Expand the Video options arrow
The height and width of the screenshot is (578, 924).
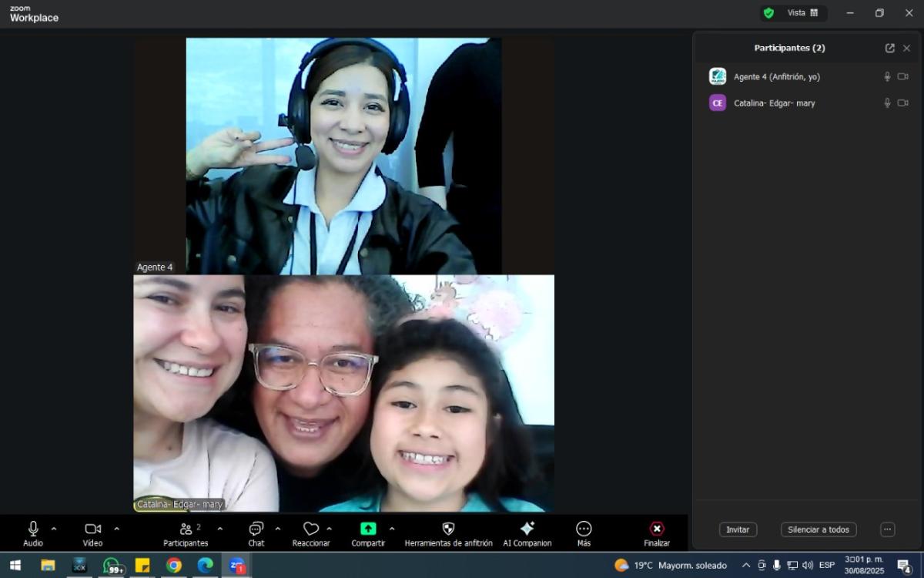[x=117, y=529]
